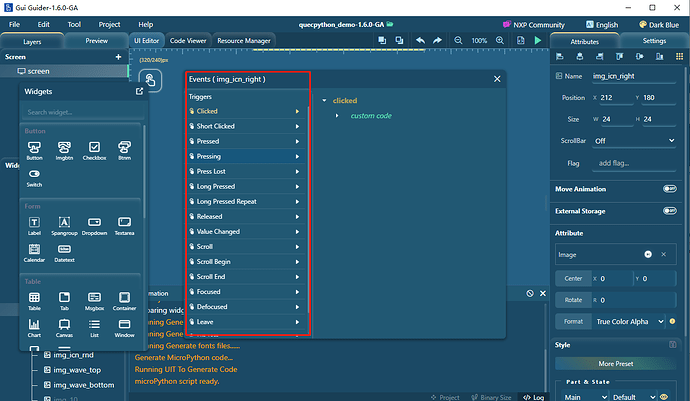Pick the Switch widget icon

(x=34, y=176)
